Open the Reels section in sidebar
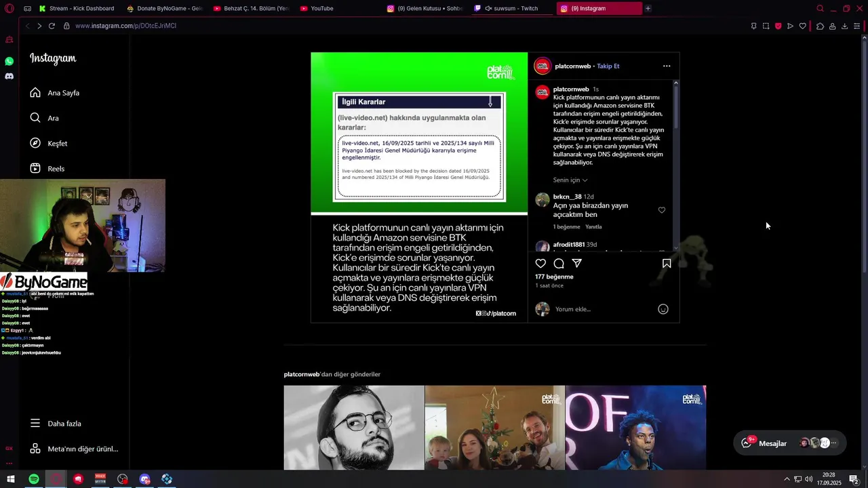 click(47, 168)
